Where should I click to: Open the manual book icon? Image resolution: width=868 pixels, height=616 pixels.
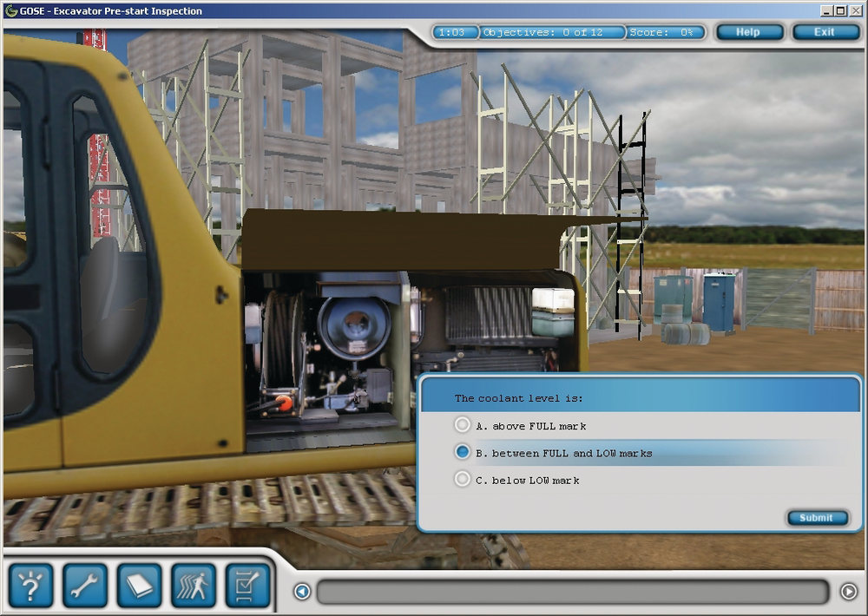pyautogui.click(x=139, y=585)
